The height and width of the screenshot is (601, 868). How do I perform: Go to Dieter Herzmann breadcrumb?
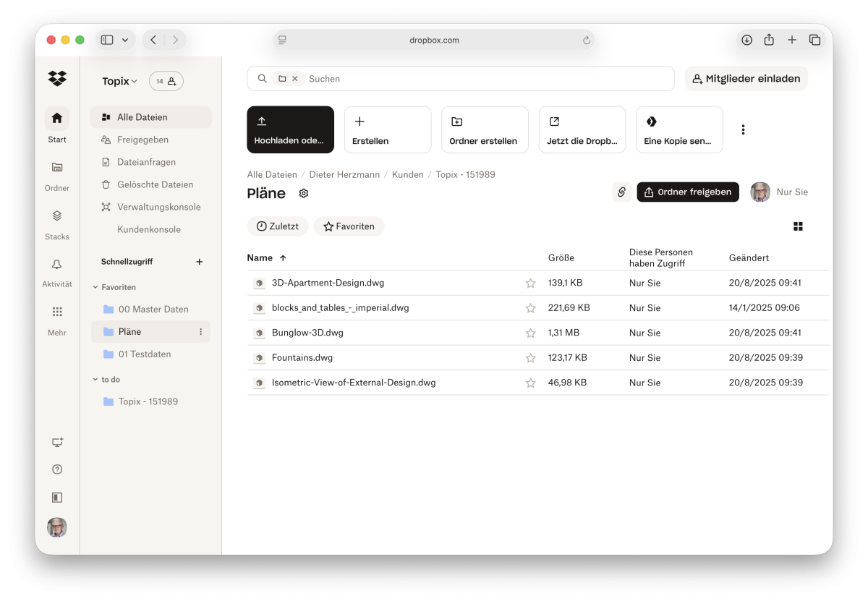[x=345, y=175]
